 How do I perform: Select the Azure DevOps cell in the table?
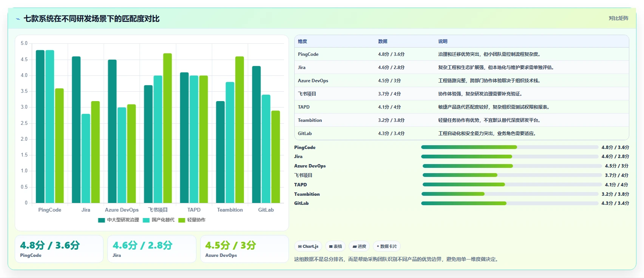point(313,81)
